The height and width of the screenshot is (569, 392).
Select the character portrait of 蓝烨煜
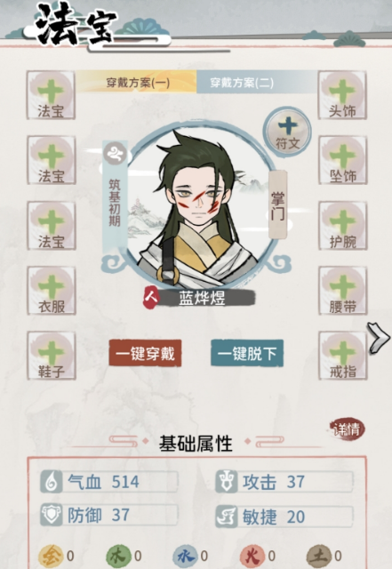pyautogui.click(x=199, y=205)
